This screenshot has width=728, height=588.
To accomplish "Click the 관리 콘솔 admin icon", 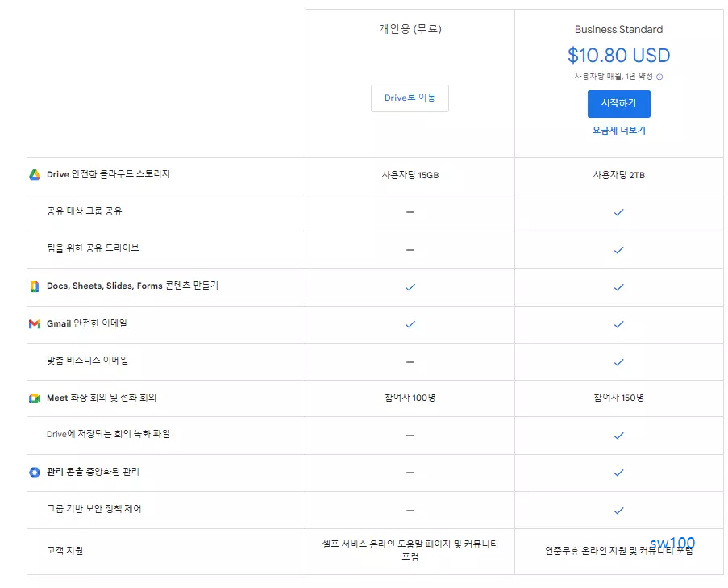I will 34,473.
